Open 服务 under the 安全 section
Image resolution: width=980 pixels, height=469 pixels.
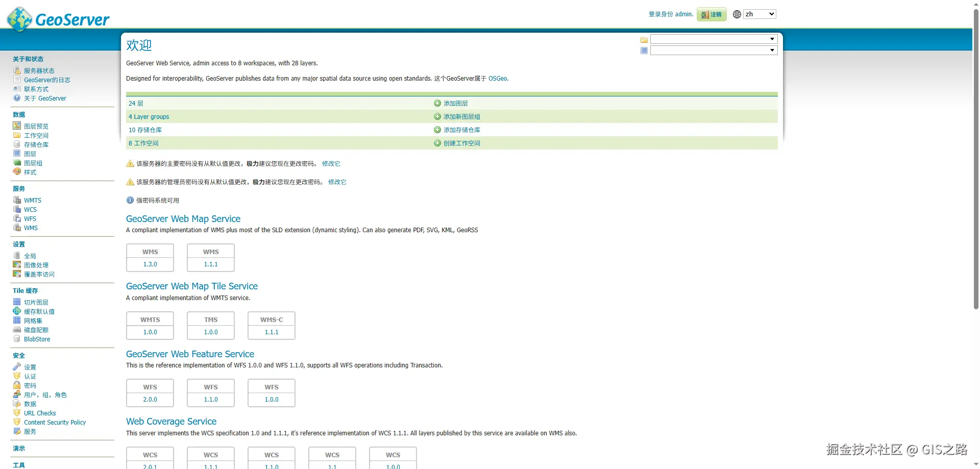pyautogui.click(x=30, y=431)
